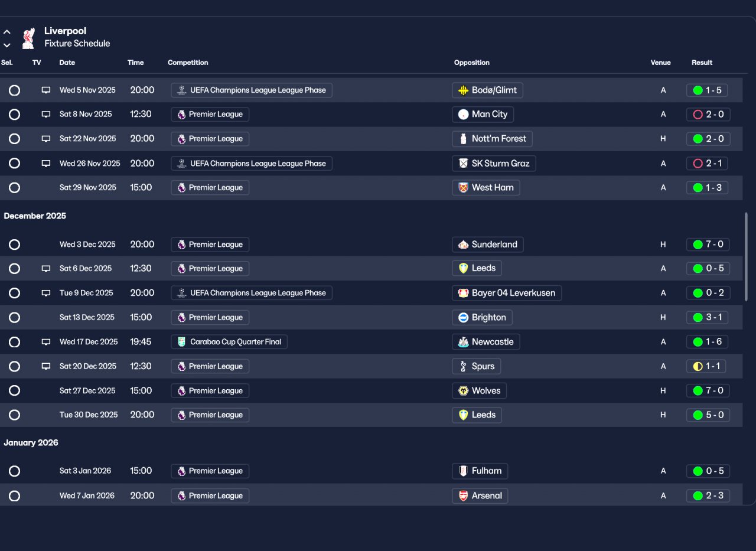This screenshot has width=756, height=551.
Task: Select the Sat 27 Dec 2025 fixture radio
Action: coord(14,391)
